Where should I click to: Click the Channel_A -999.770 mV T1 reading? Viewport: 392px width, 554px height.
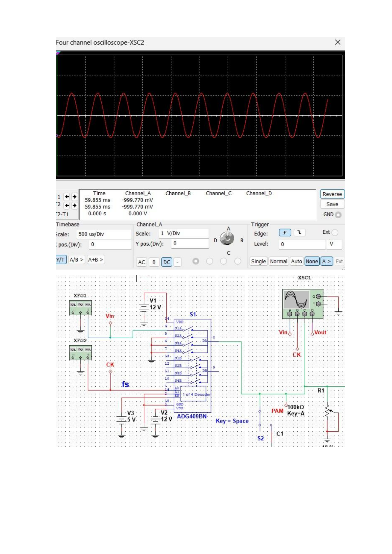137,200
